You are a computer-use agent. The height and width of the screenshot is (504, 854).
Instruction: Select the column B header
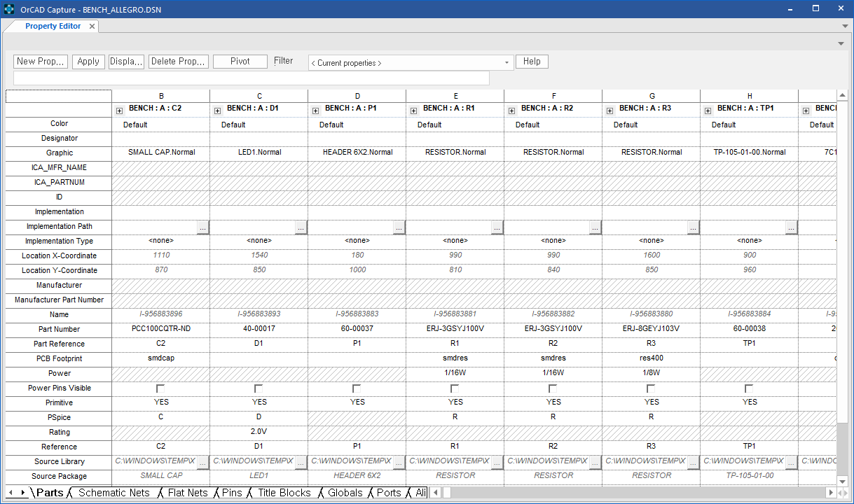161,96
